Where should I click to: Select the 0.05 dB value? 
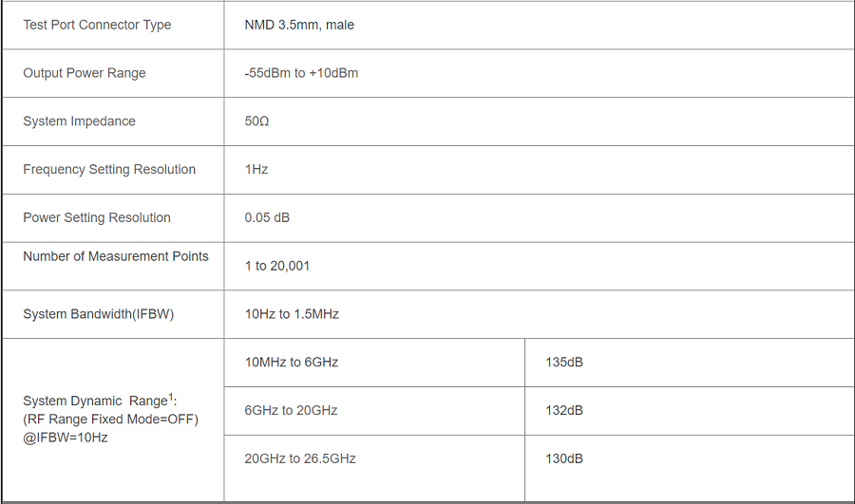(x=267, y=217)
